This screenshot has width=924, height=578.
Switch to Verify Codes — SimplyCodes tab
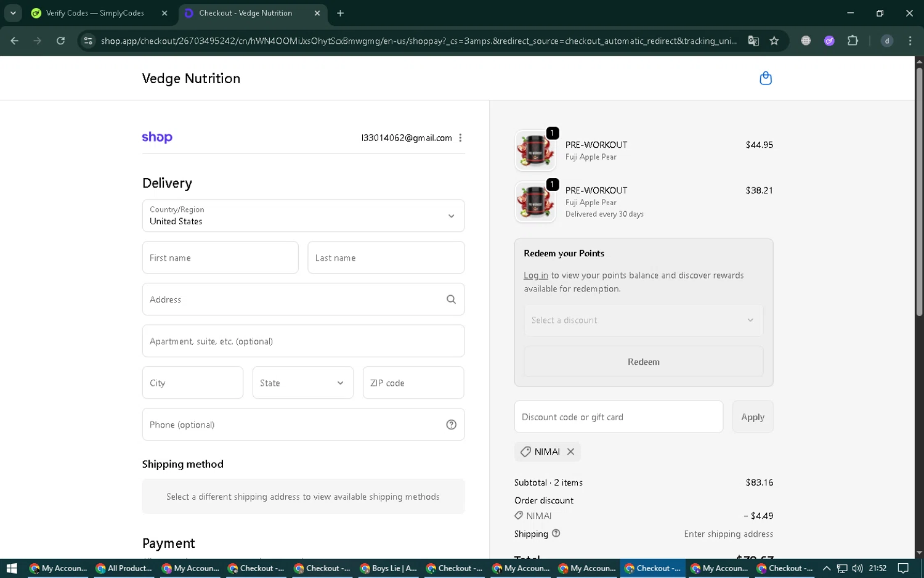95,13
